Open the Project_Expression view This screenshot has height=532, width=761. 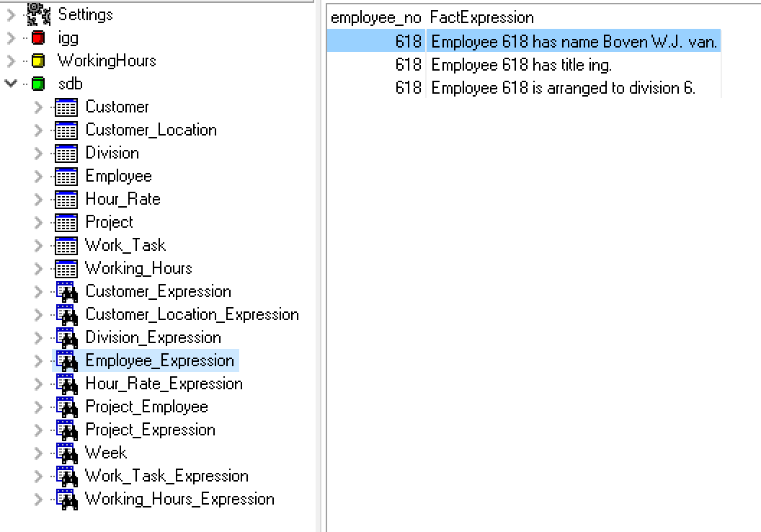[150, 430]
